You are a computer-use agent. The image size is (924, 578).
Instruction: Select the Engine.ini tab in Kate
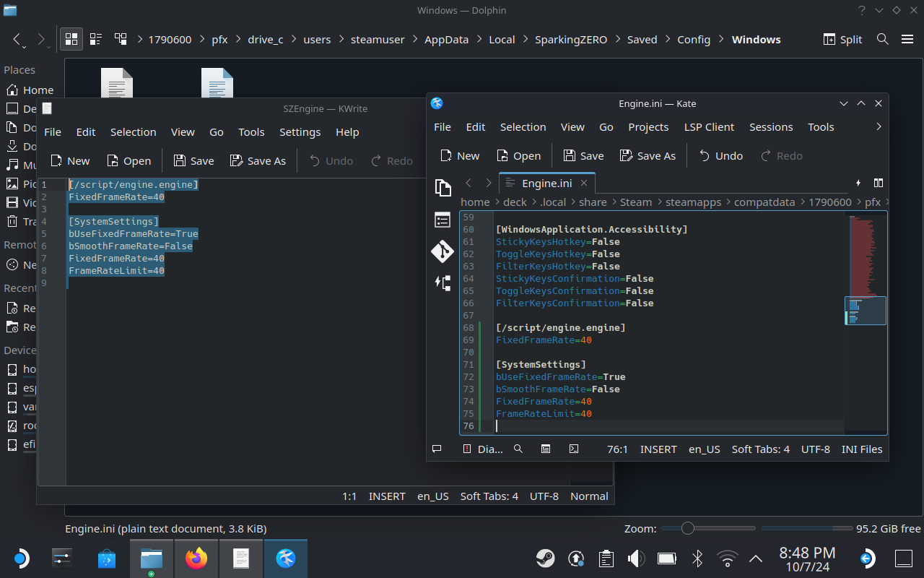click(546, 183)
